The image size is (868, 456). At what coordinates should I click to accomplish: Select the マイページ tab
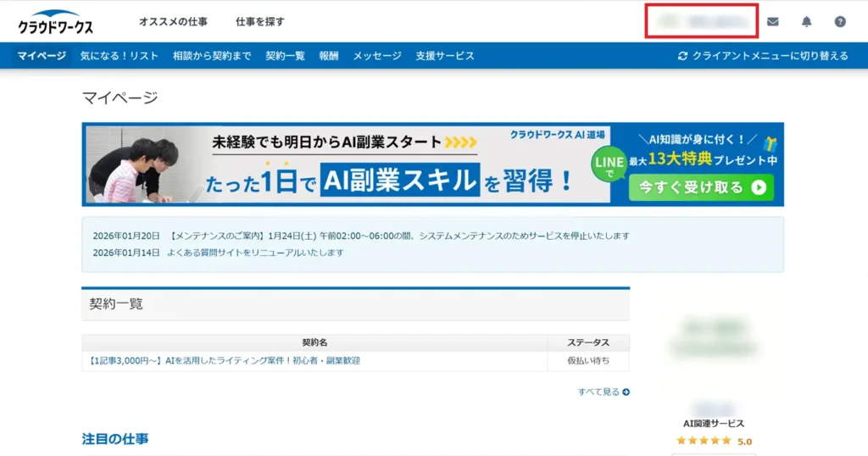42,56
